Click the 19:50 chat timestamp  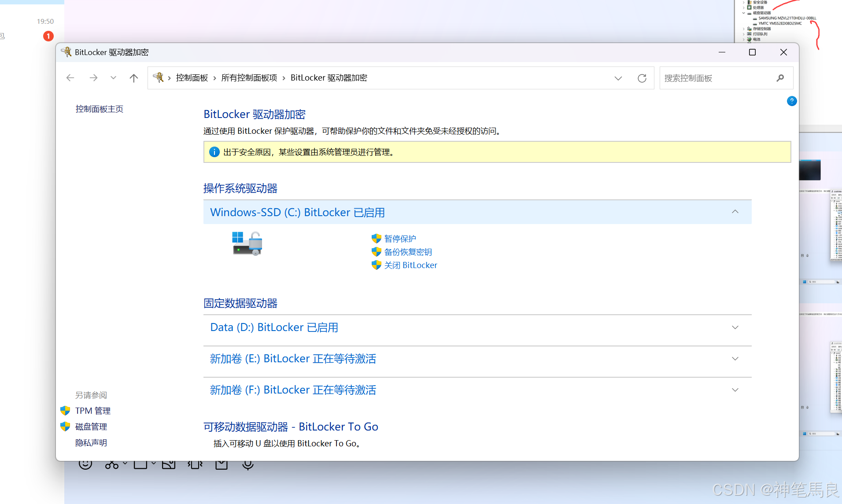[45, 21]
